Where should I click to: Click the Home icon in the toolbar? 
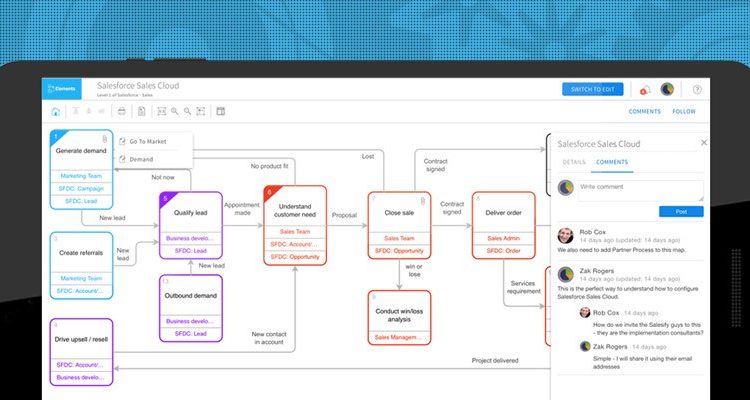[56, 111]
